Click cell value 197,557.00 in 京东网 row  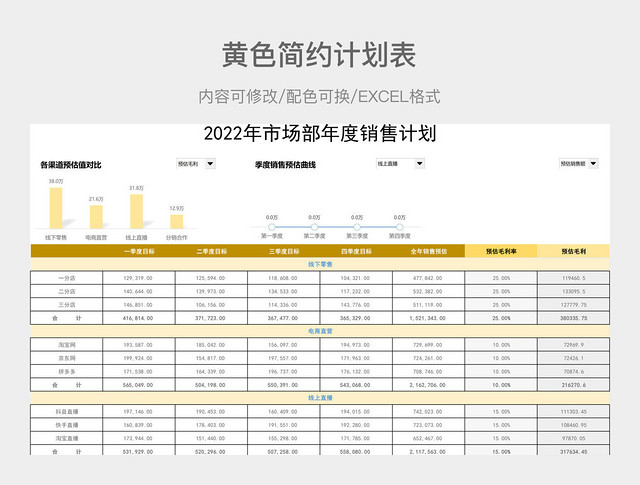pos(282,358)
